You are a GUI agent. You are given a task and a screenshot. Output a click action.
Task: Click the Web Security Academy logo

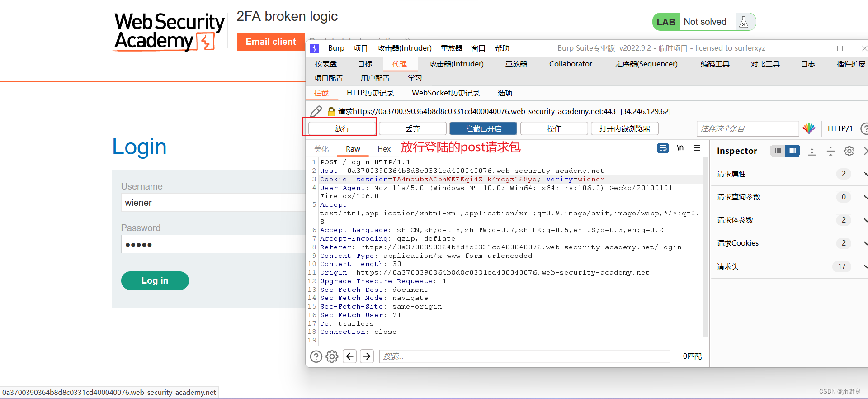[x=169, y=32]
